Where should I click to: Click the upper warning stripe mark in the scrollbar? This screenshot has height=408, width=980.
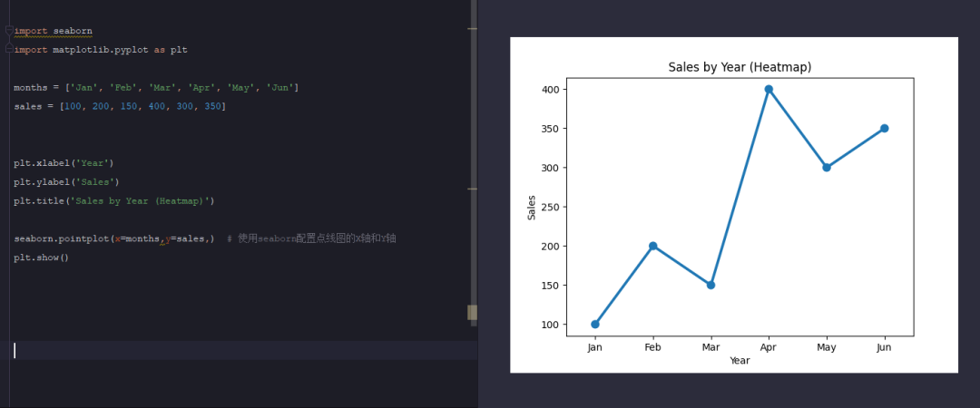tap(472, 29)
